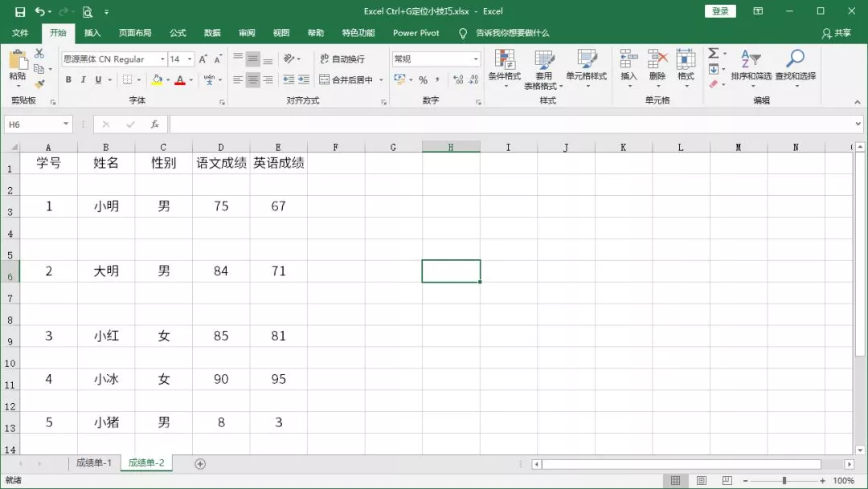Click the zoom slider in status bar

pyautogui.click(x=784, y=481)
